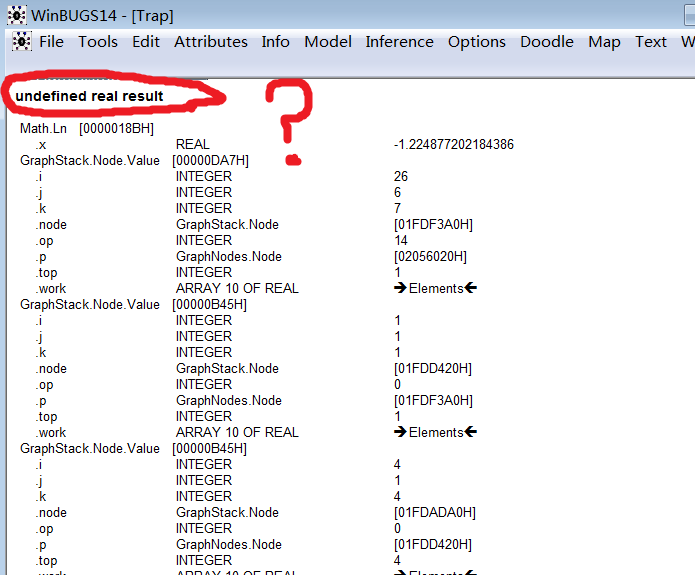695x575 pixels.
Task: Select the .i value 26
Action: click(x=401, y=176)
